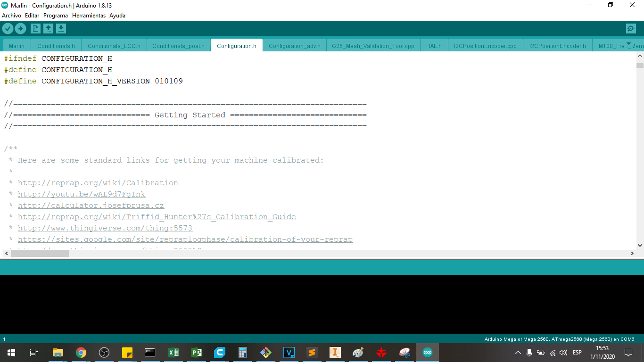Click the ESP input language indicator

pyautogui.click(x=577, y=353)
